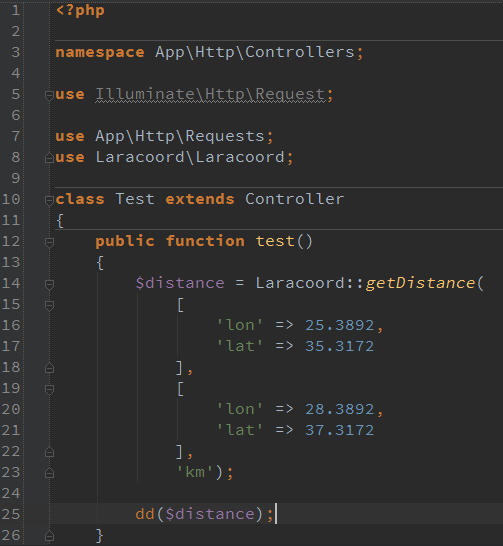Click value 37.3172

coord(339,430)
